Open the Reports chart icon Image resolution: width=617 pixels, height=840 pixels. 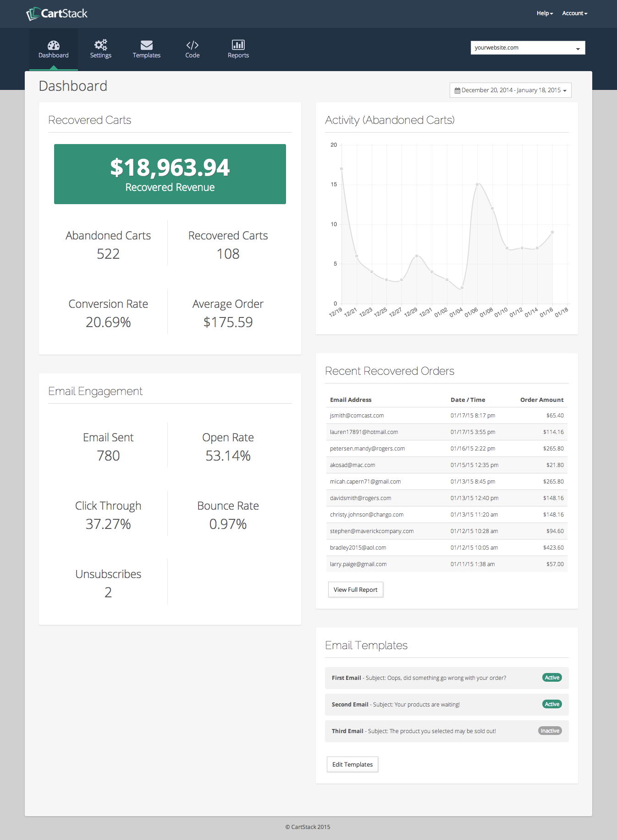point(238,45)
